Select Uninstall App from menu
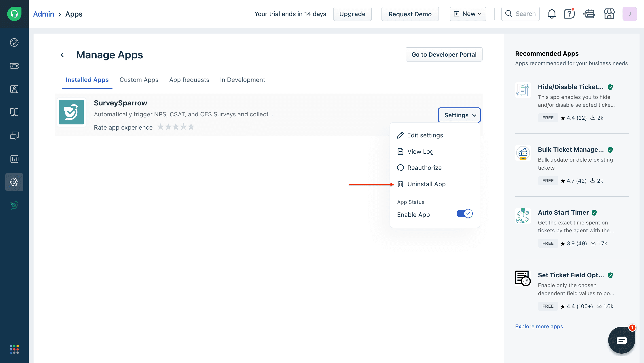This screenshot has height=363, width=644. pyautogui.click(x=426, y=184)
